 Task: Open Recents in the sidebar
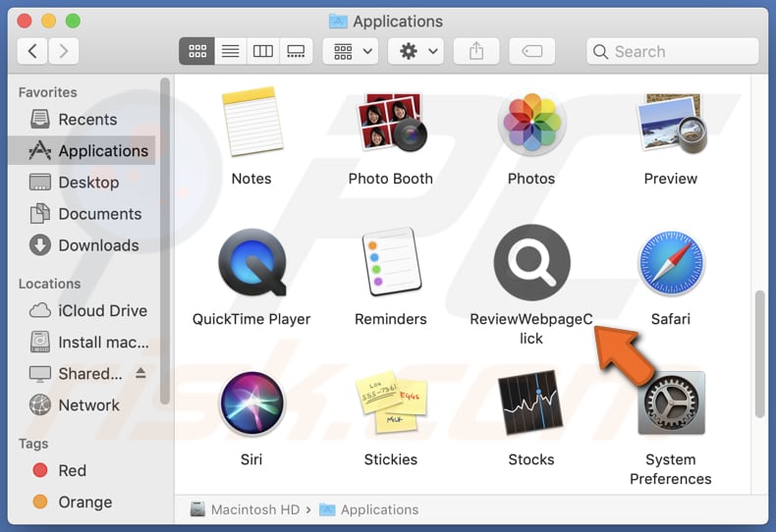click(x=82, y=119)
